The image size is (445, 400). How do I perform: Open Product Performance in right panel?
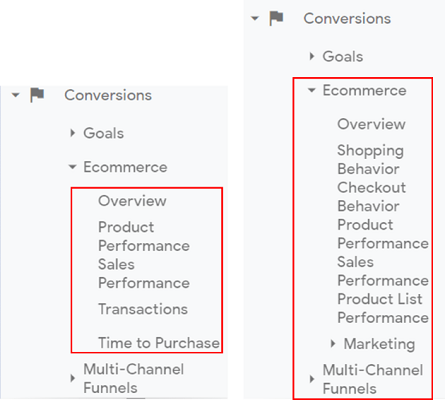[x=383, y=234]
